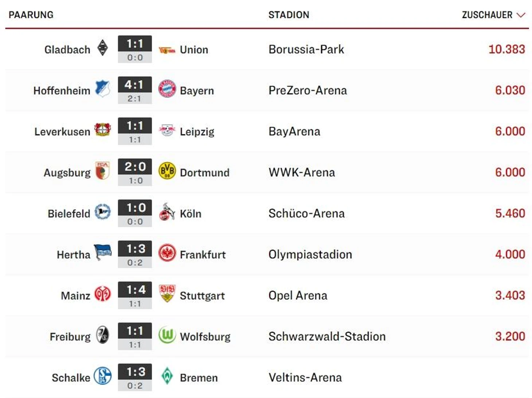Screen dimensions: 532x398
Task: Click the Köln goat crest icon
Action: pyautogui.click(x=167, y=212)
